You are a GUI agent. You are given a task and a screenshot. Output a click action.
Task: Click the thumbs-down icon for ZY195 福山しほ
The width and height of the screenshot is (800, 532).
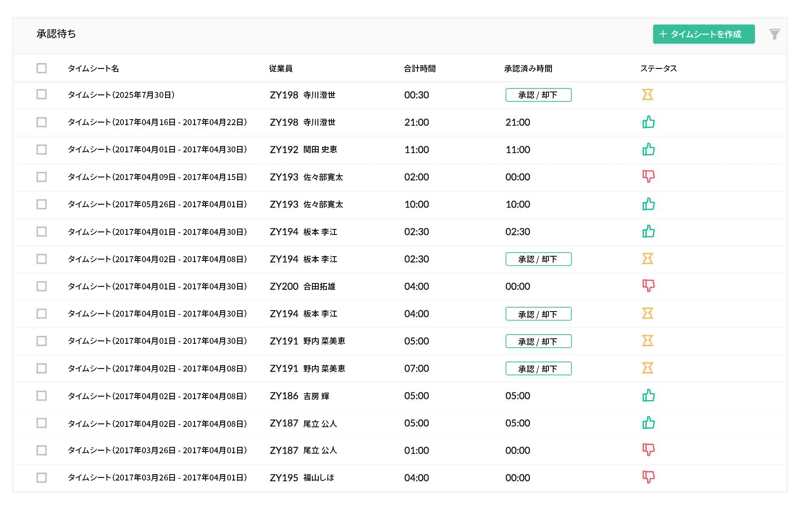(647, 478)
